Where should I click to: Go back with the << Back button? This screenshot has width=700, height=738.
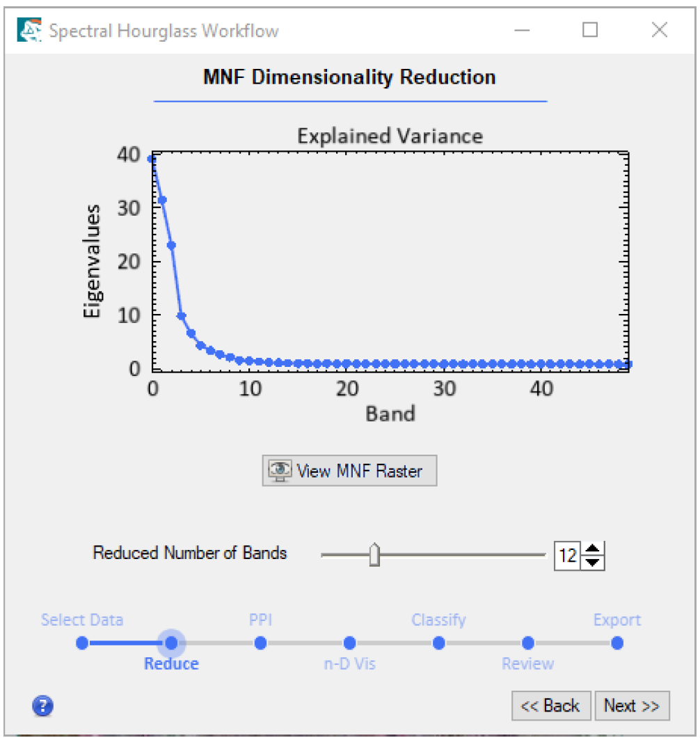click(x=550, y=706)
